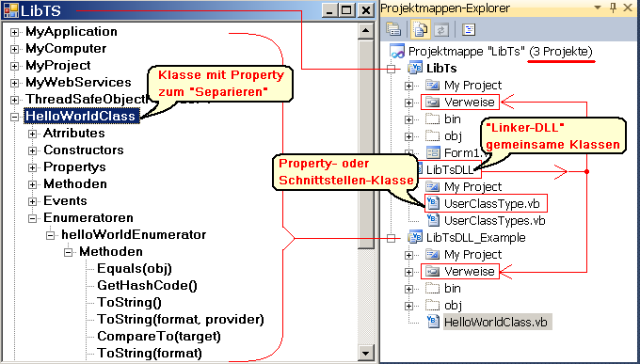The height and width of the screenshot is (364, 640).
Task: Click the LibTS tree scrollbar up arrow
Action: pyautogui.click(x=366, y=31)
